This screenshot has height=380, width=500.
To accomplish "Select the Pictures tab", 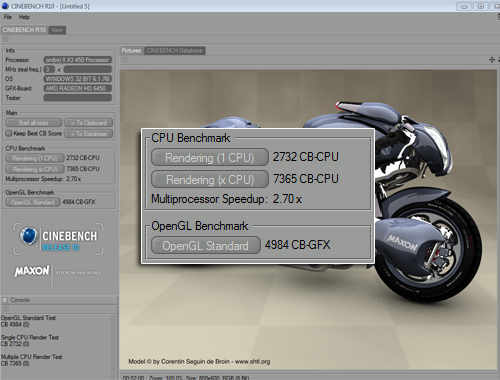I will 131,51.
